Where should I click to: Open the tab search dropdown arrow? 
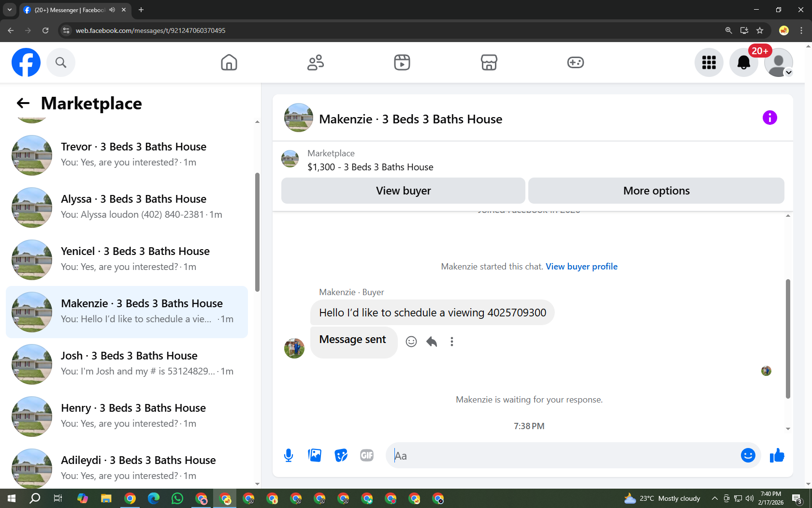pyautogui.click(x=9, y=10)
